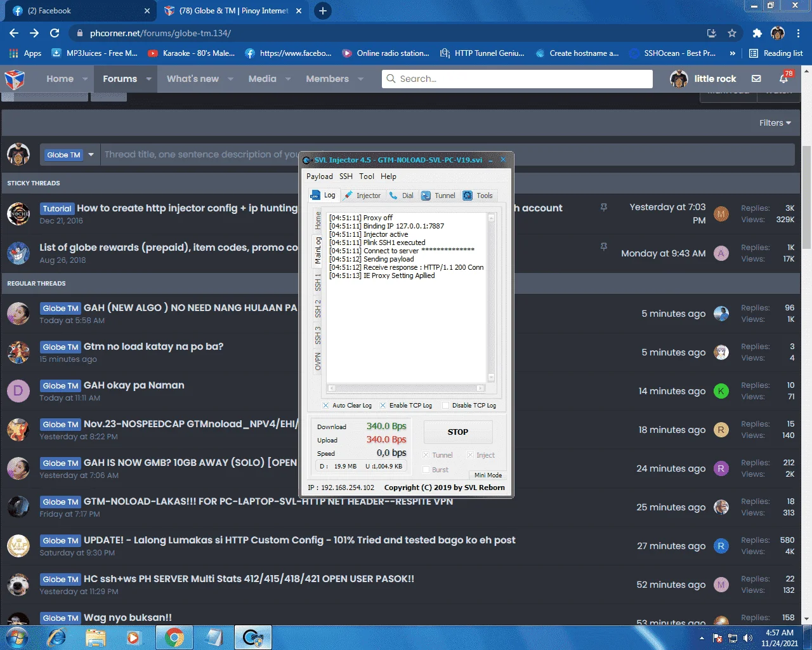
Task: Select the vertical OVPN tab
Action: point(318,362)
